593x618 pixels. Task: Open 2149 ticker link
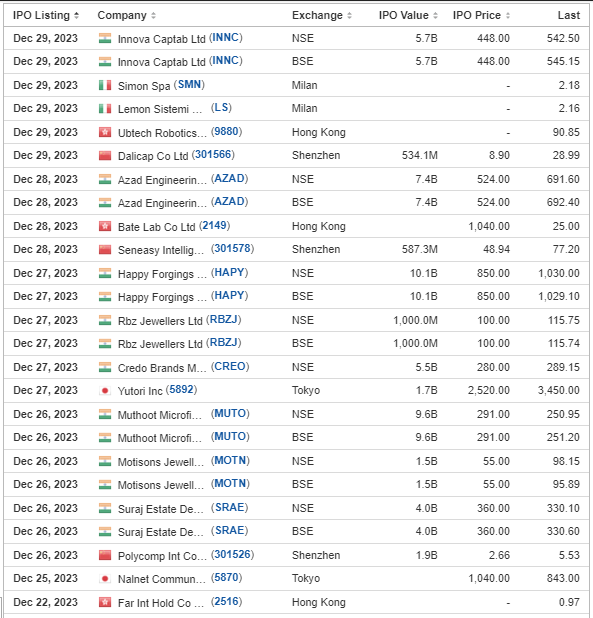click(214, 225)
